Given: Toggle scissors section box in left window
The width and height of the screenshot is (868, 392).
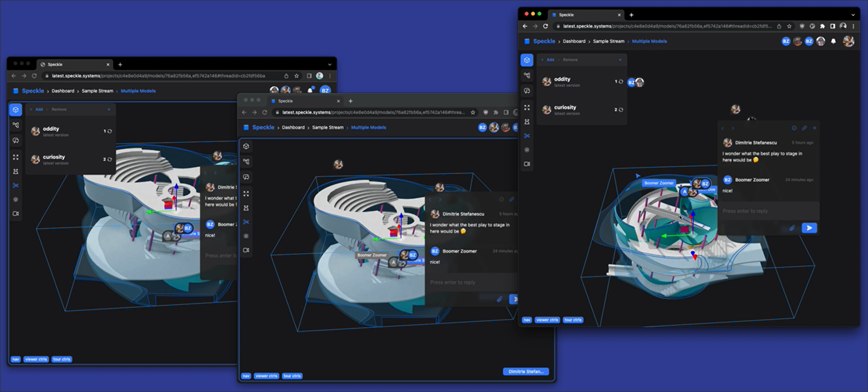Looking at the screenshot, I should [15, 185].
